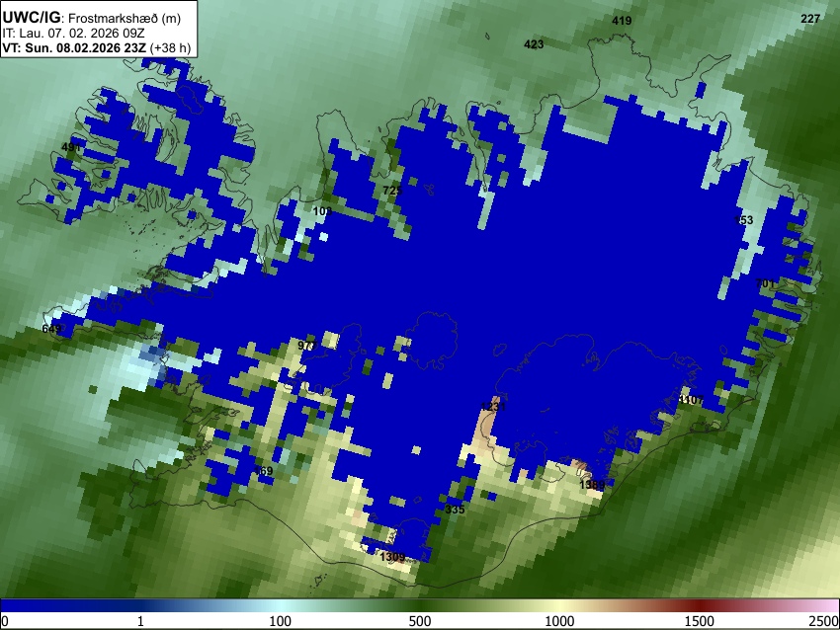This screenshot has height=630, width=840.
Task: Click the colorbar tick label 0
Action: click(5, 621)
